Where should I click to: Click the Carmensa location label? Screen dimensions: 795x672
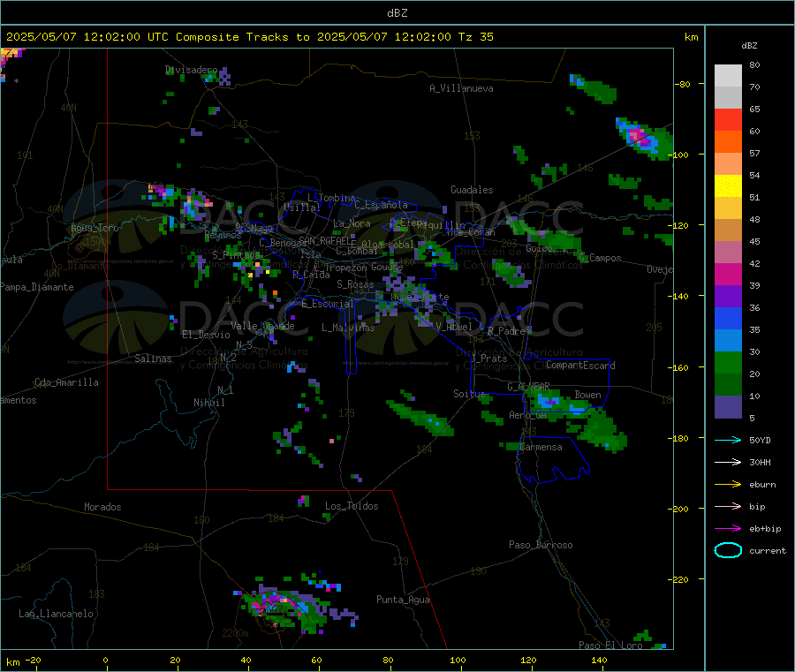541,447
